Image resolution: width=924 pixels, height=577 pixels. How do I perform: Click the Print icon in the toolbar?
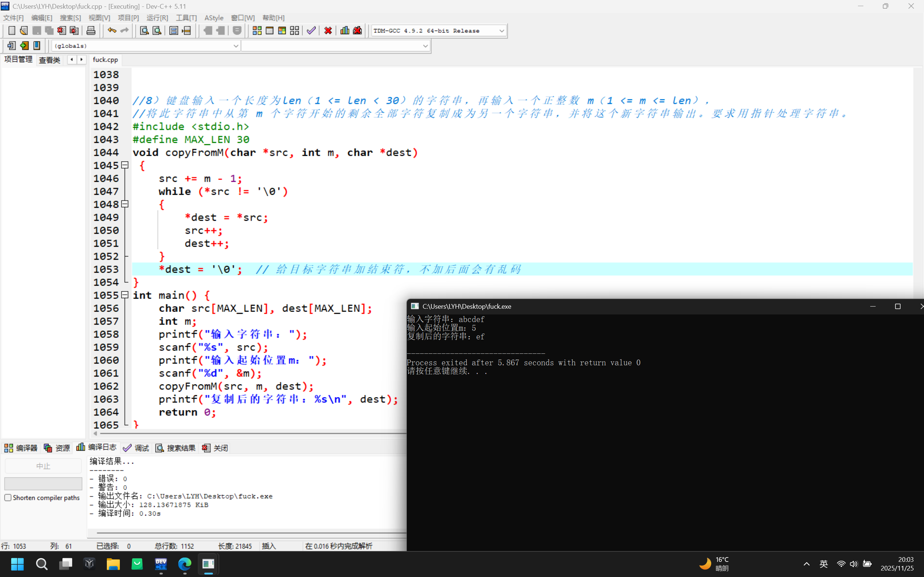pyautogui.click(x=91, y=31)
